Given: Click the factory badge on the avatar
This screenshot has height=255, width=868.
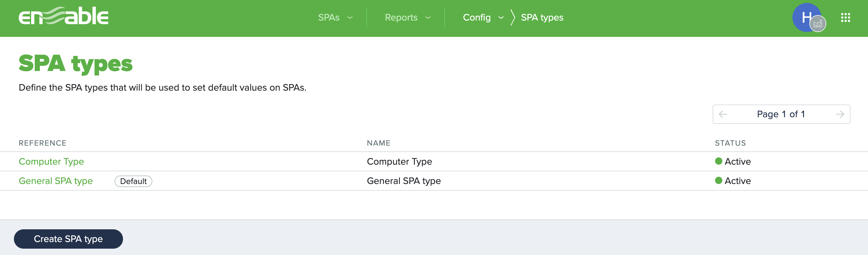Looking at the screenshot, I should (x=818, y=24).
